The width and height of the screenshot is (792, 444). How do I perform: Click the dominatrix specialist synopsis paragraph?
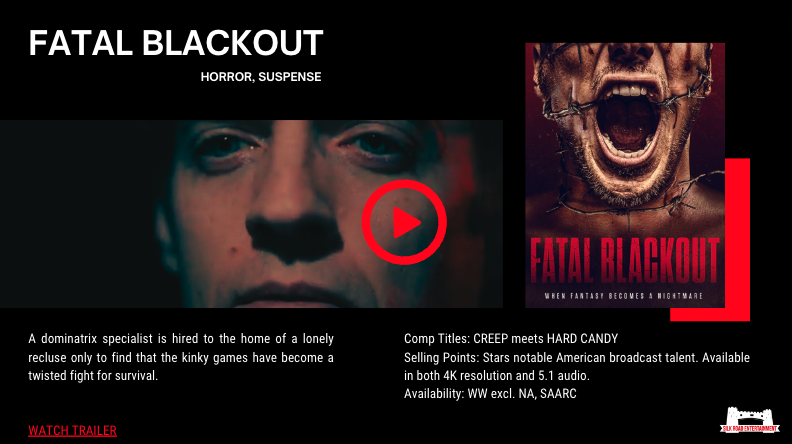(x=181, y=357)
